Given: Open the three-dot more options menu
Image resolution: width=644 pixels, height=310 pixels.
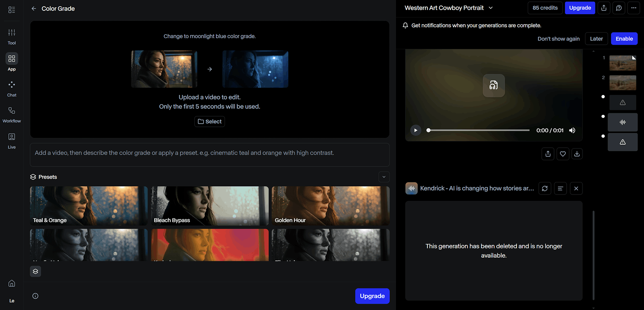Looking at the screenshot, I should point(634,8).
